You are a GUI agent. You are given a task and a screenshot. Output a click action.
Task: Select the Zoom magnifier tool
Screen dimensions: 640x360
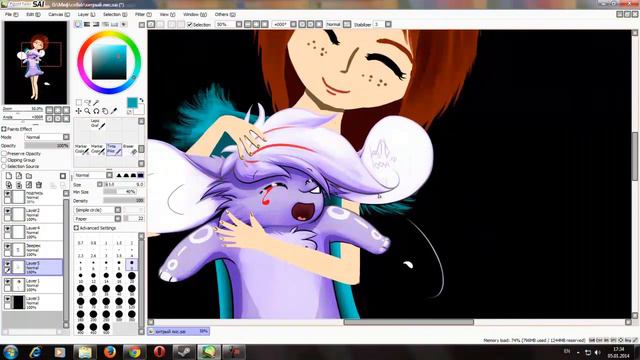pos(87,111)
